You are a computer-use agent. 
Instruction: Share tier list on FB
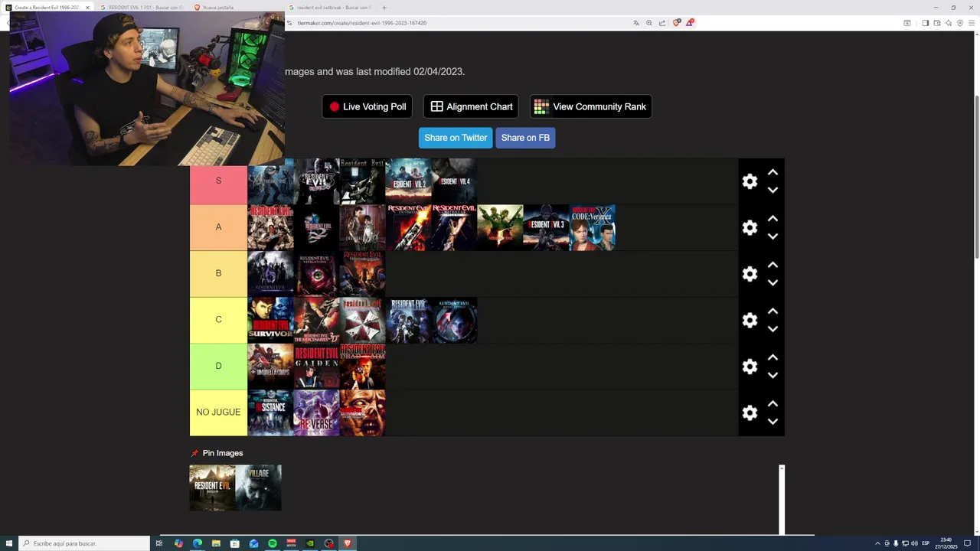coord(525,138)
